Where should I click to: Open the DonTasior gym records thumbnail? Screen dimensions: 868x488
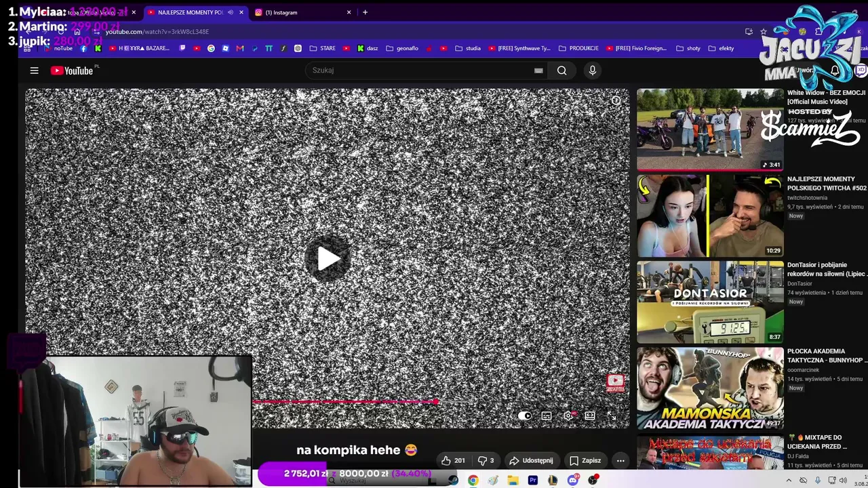pos(710,302)
